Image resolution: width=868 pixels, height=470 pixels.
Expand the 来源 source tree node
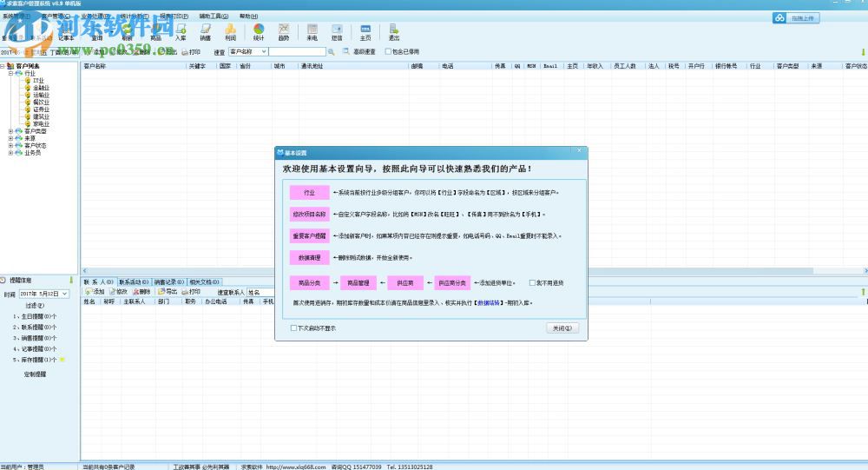pos(10,138)
